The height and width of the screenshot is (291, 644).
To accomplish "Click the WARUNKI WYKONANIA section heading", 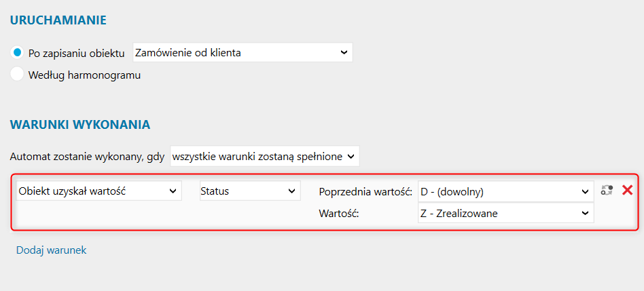I will click(80, 125).
